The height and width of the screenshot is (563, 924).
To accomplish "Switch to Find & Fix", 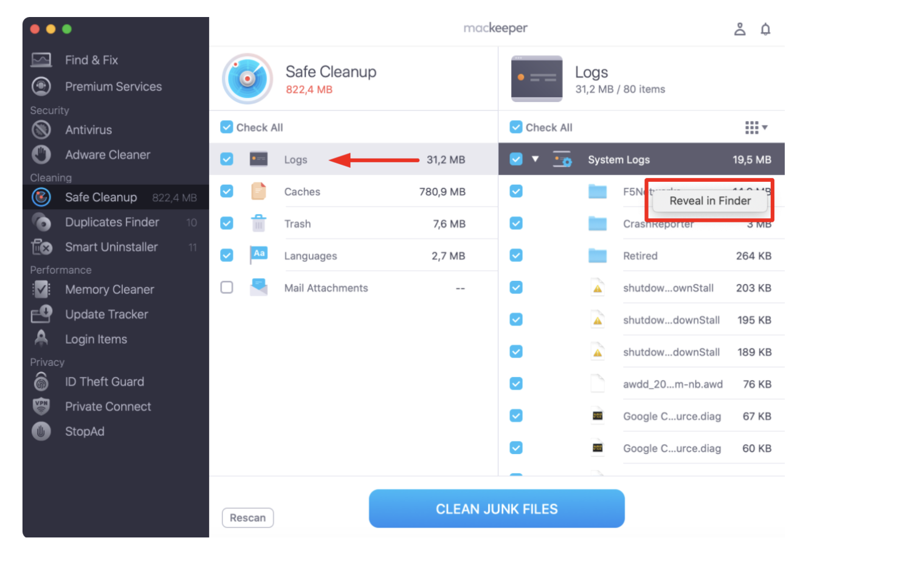I will click(x=92, y=60).
